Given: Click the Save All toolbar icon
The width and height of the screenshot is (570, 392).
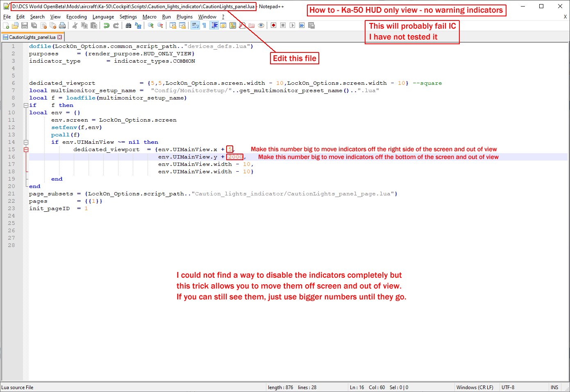Looking at the screenshot, I should (x=34, y=25).
